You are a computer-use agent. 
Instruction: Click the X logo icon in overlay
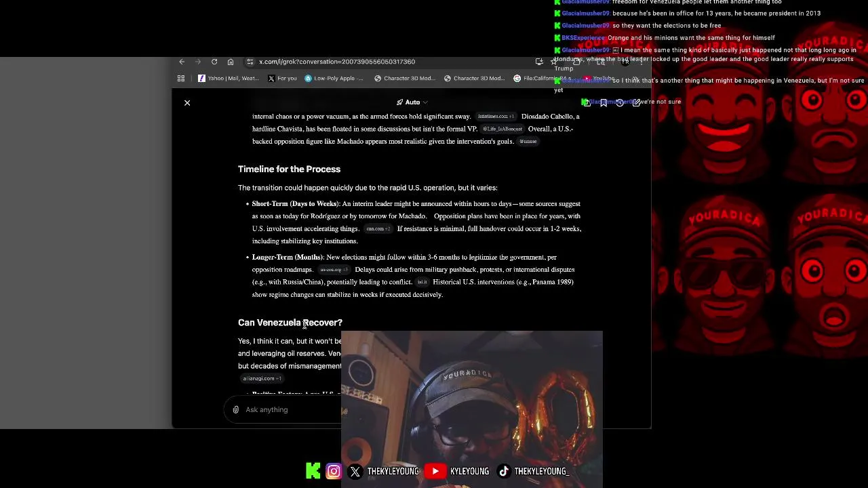coord(355,471)
